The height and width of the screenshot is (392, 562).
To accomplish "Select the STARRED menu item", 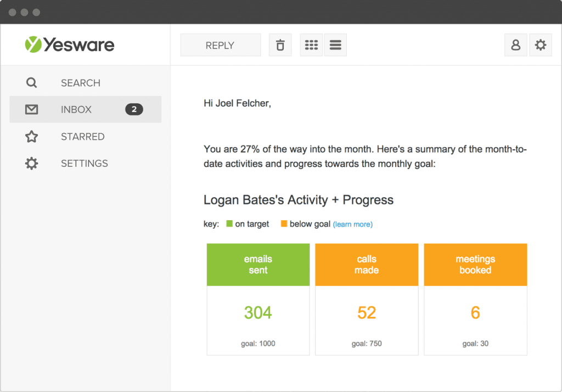I will pos(82,137).
